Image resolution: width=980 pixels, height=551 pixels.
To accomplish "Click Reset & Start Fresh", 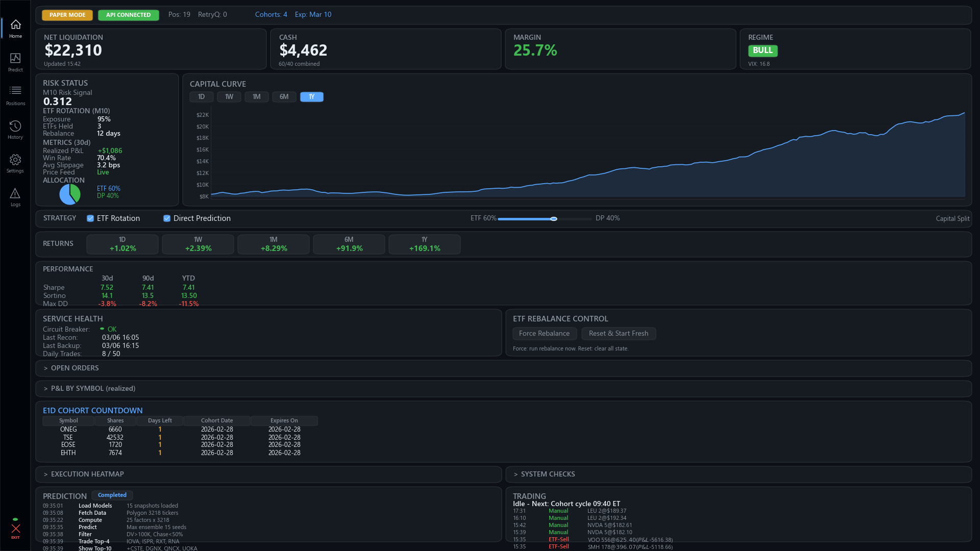I will tap(619, 333).
